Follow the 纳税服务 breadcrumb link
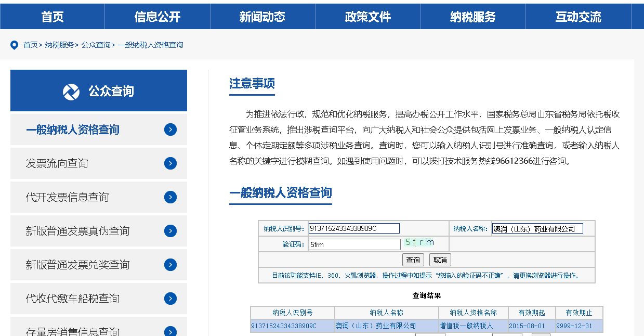This screenshot has width=644, height=336. [59, 45]
